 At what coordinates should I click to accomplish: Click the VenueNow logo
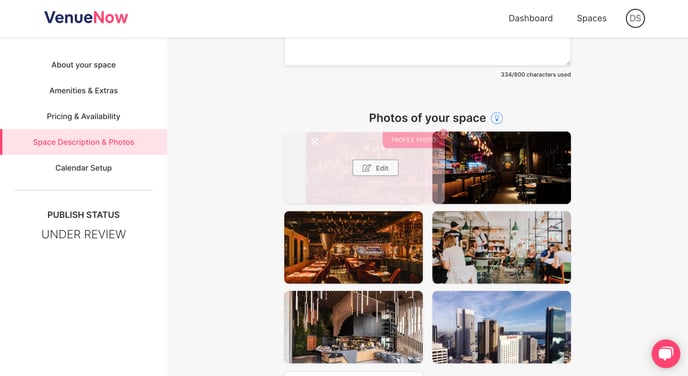[86, 18]
